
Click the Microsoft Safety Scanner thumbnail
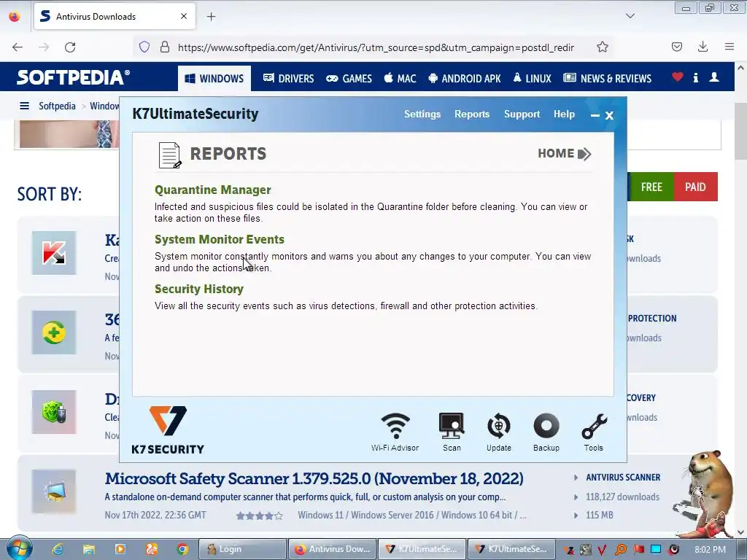[54, 491]
